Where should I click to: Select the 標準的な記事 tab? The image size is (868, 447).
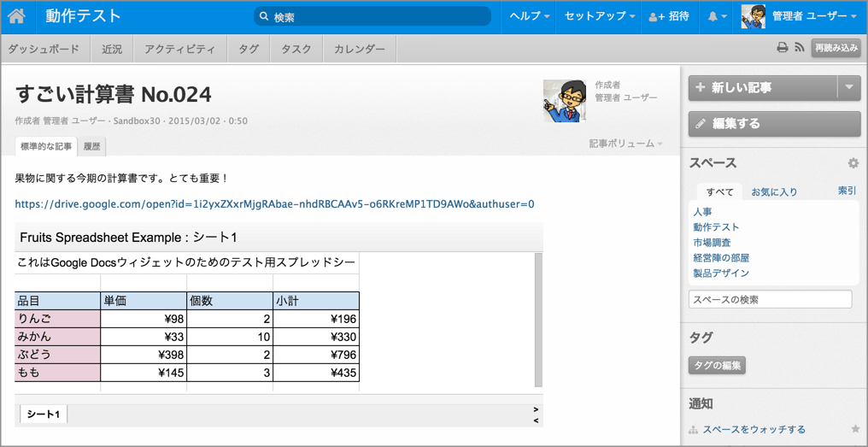pos(46,147)
